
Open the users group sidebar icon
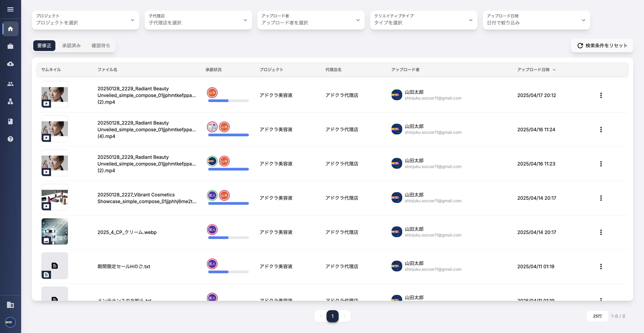[x=10, y=84]
